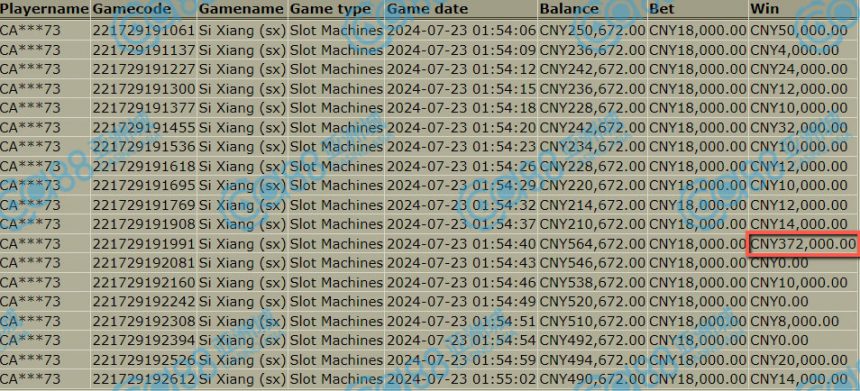Select the Gamename column header
Viewport: 860px width, 391px height.
(242, 9)
